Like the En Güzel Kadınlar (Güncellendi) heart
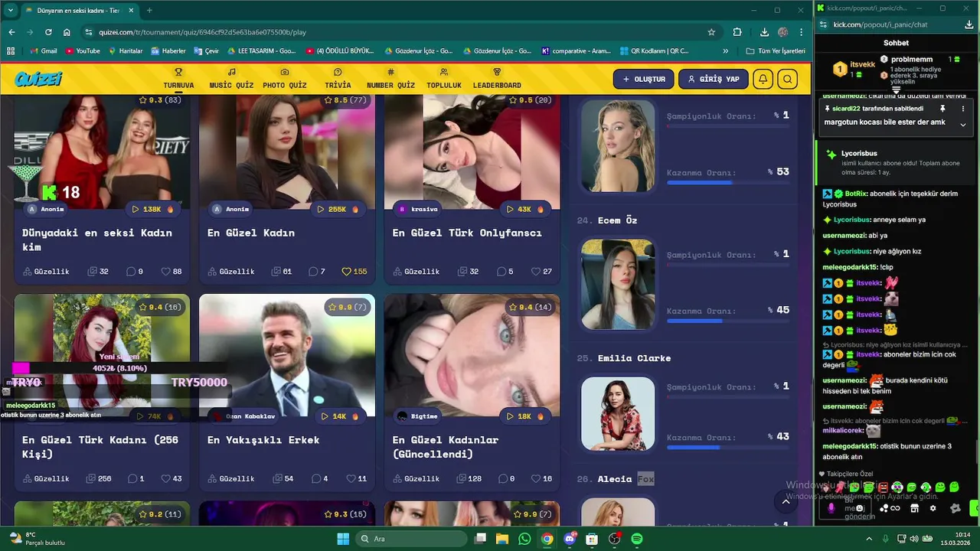Screen dimensions: 980x551 (535, 479)
